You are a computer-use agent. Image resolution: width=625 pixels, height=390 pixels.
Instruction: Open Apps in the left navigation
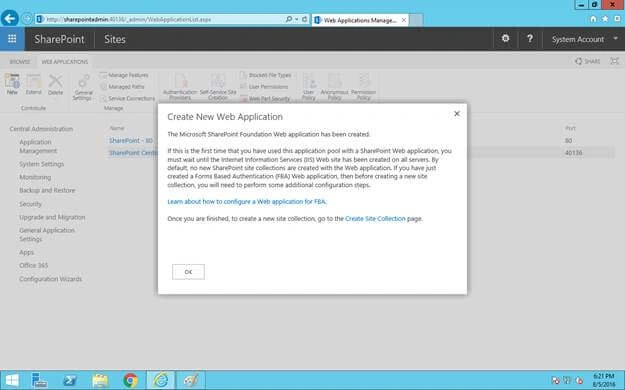coord(27,252)
